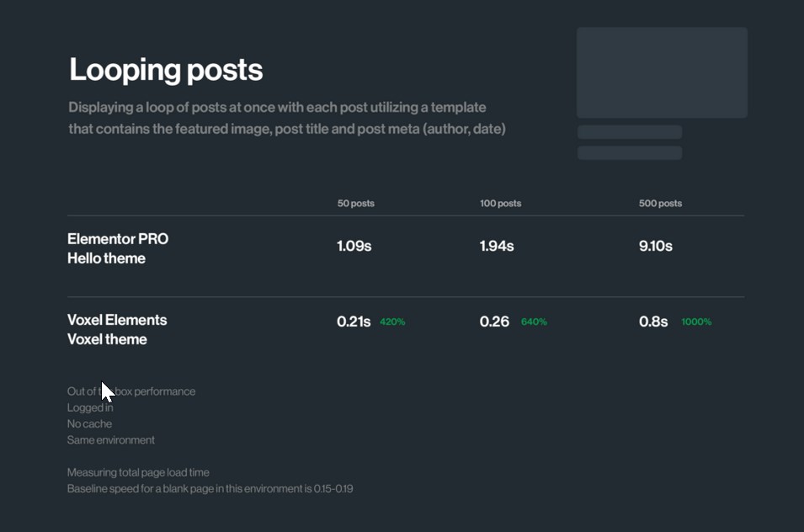Click the large placeholder image card
Screen dimensions: 804x532
(662, 72)
